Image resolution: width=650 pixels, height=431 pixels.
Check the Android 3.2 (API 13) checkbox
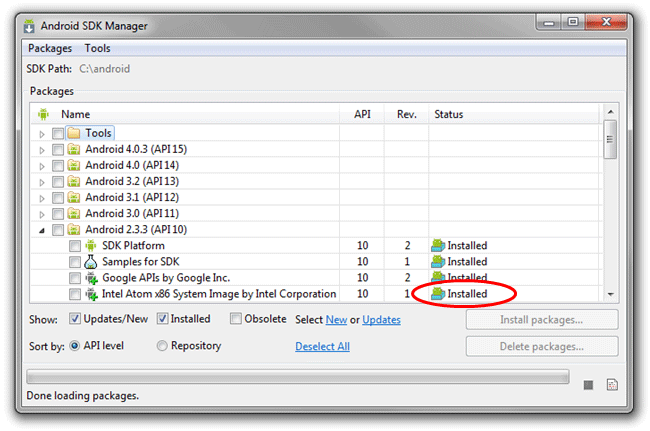(x=58, y=182)
